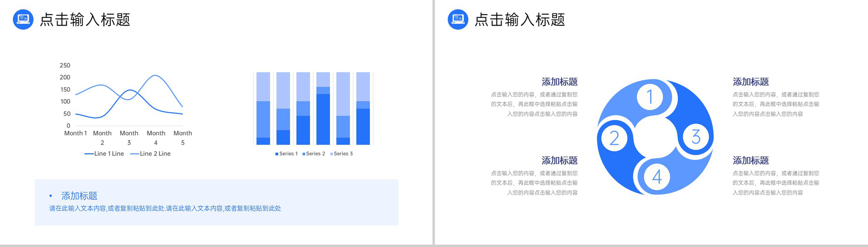This screenshot has width=868, height=247.
Task: Click the bottom-left 添加标题 heading beside diagram
Action: pyautogui.click(x=559, y=160)
